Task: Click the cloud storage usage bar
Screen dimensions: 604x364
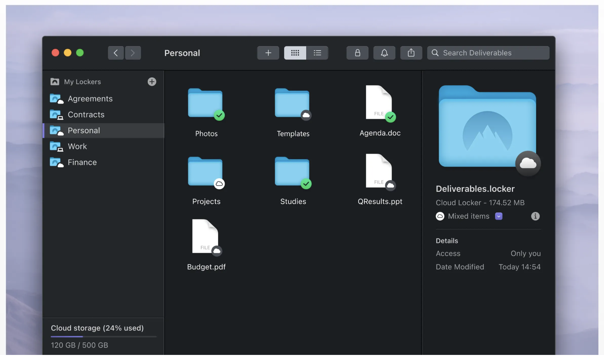Action: click(x=104, y=336)
